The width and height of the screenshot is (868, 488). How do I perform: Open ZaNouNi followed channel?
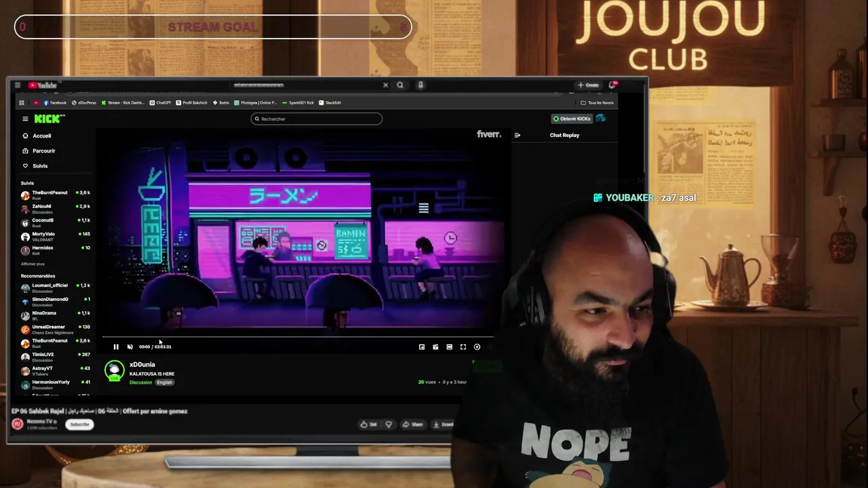(56, 208)
